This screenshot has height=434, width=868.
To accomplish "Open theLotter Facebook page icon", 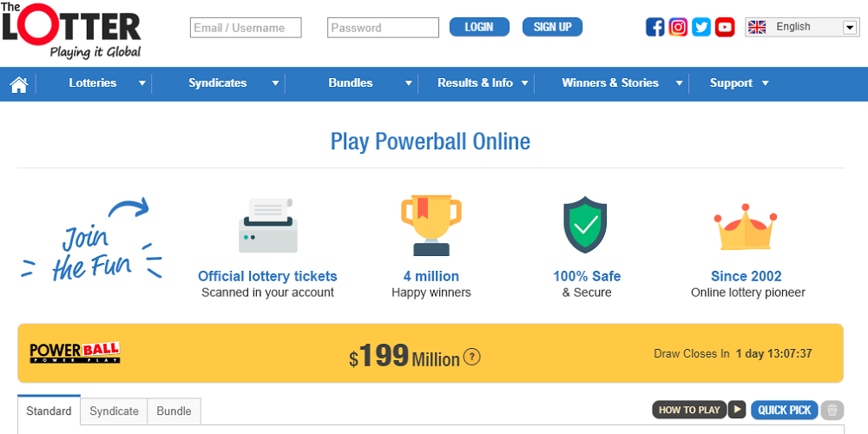I will (655, 27).
